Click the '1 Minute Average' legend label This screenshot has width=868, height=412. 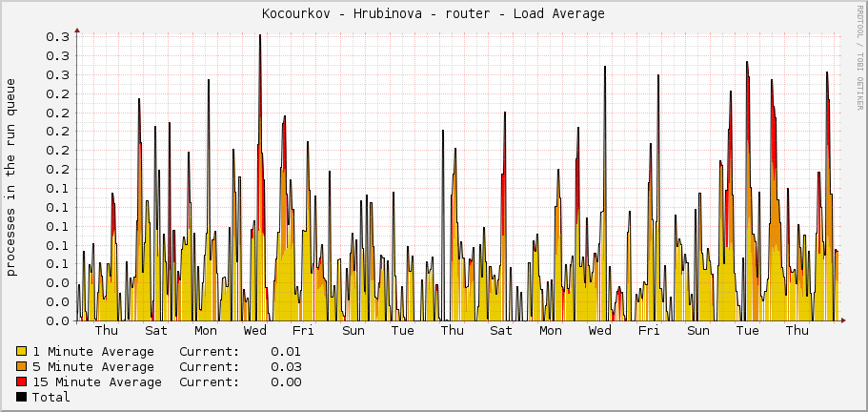pyautogui.click(x=93, y=352)
